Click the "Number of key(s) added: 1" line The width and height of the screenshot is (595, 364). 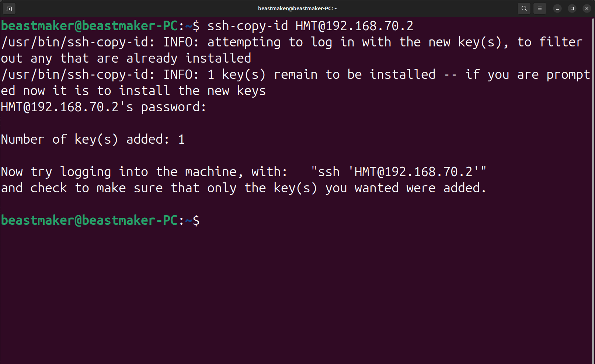[x=93, y=140]
